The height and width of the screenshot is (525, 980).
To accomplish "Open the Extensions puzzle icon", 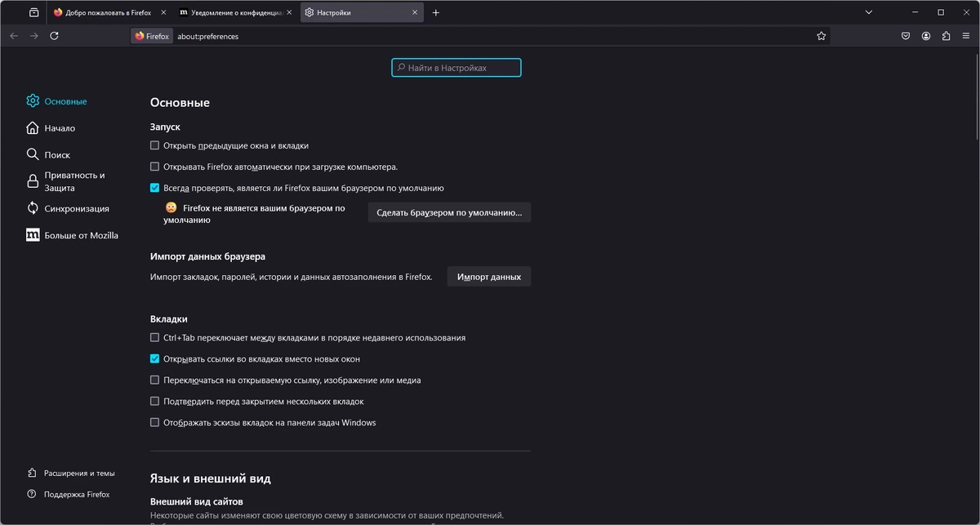I will click(946, 36).
